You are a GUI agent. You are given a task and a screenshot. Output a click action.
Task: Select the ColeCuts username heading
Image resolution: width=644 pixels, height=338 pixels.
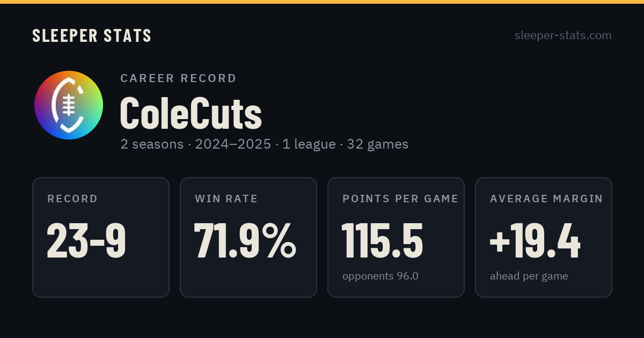pyautogui.click(x=191, y=113)
